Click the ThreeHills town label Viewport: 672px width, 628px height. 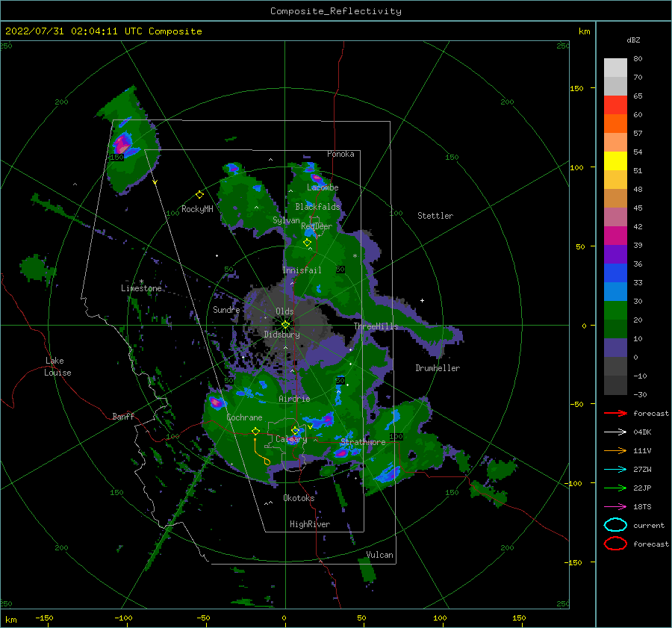click(x=376, y=326)
